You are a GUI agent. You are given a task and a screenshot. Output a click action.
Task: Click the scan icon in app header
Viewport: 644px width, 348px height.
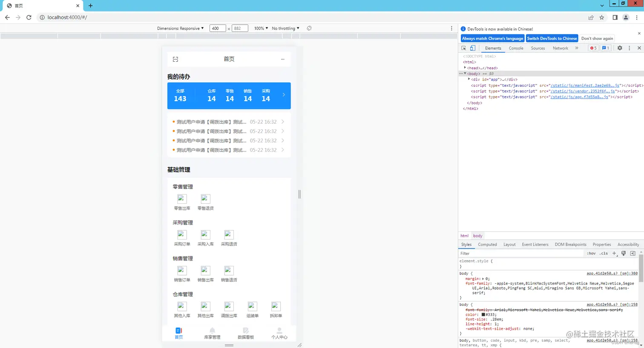coord(175,59)
